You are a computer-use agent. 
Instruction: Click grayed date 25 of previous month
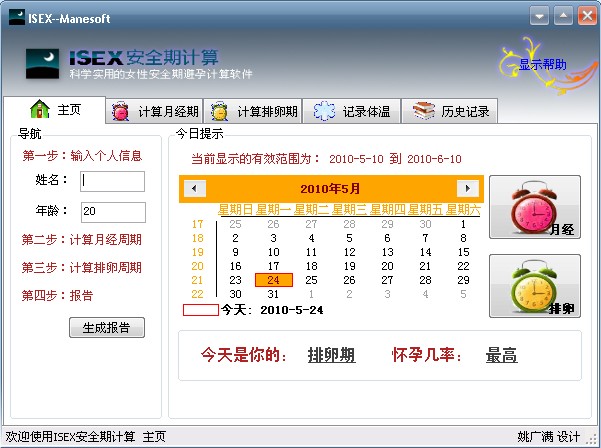pyautogui.click(x=235, y=224)
